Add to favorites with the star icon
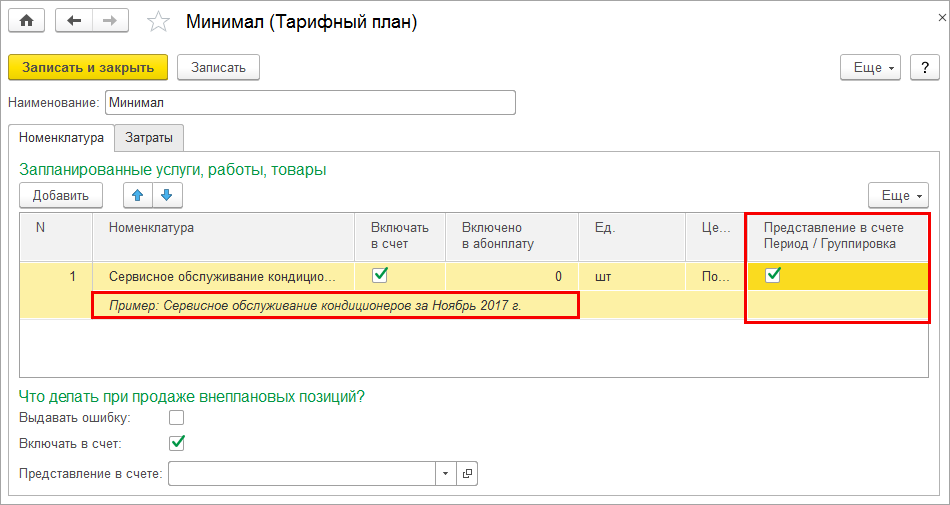 [x=157, y=21]
